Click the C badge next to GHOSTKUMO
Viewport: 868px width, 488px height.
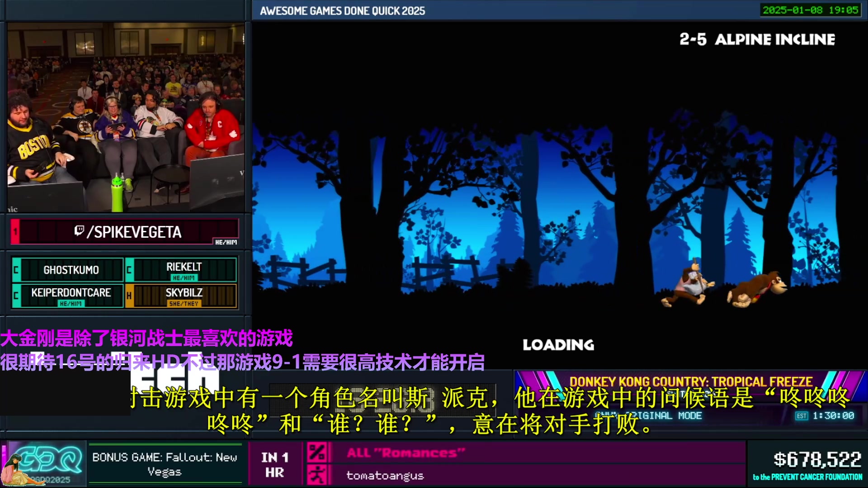(x=16, y=270)
